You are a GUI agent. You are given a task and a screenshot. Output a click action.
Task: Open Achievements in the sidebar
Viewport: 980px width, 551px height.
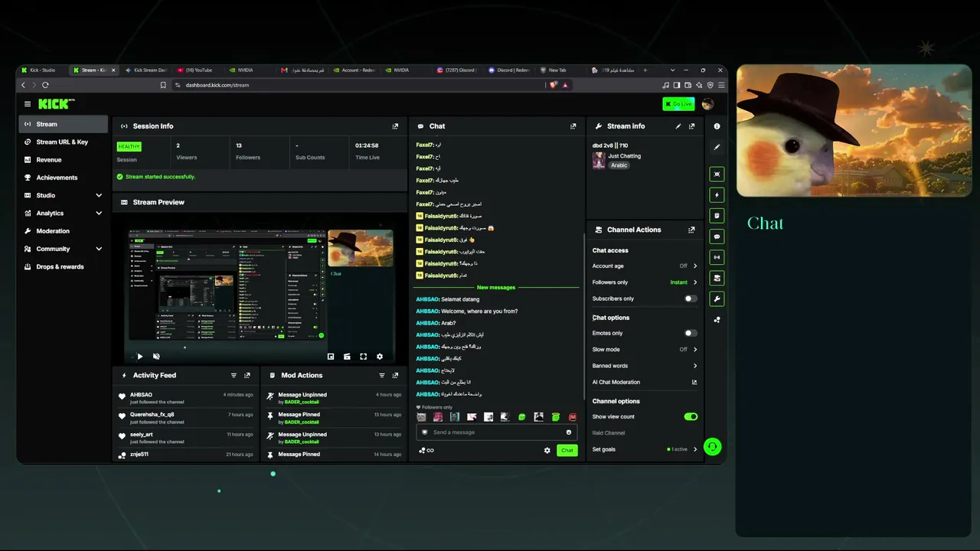[x=64, y=178]
